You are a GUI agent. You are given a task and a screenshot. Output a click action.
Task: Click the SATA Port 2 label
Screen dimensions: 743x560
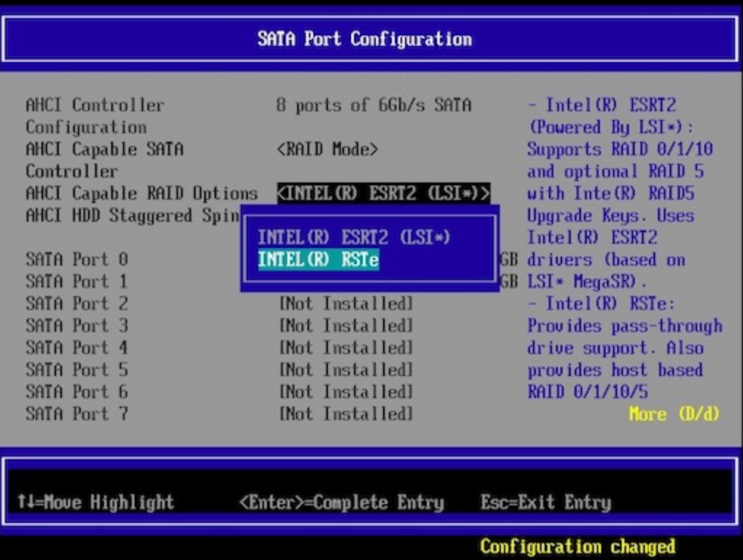[76, 303]
